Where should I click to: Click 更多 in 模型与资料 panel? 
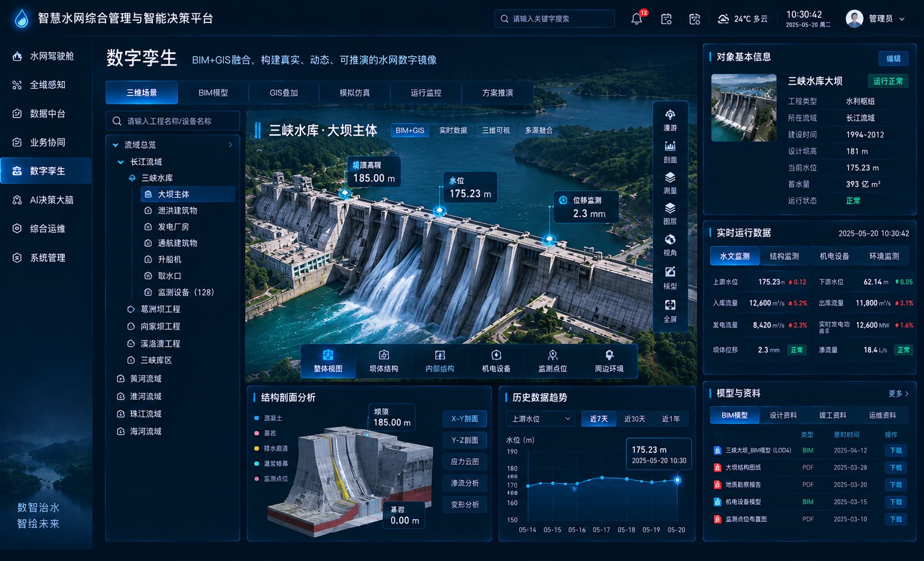coord(899,393)
